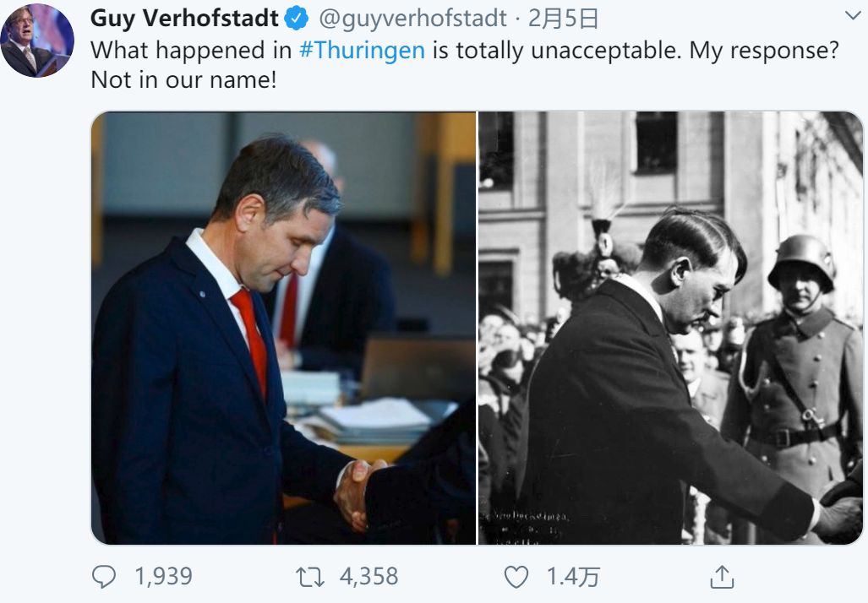The image size is (868, 603).
Task: Click the reply speech bubble icon
Action: (104, 577)
